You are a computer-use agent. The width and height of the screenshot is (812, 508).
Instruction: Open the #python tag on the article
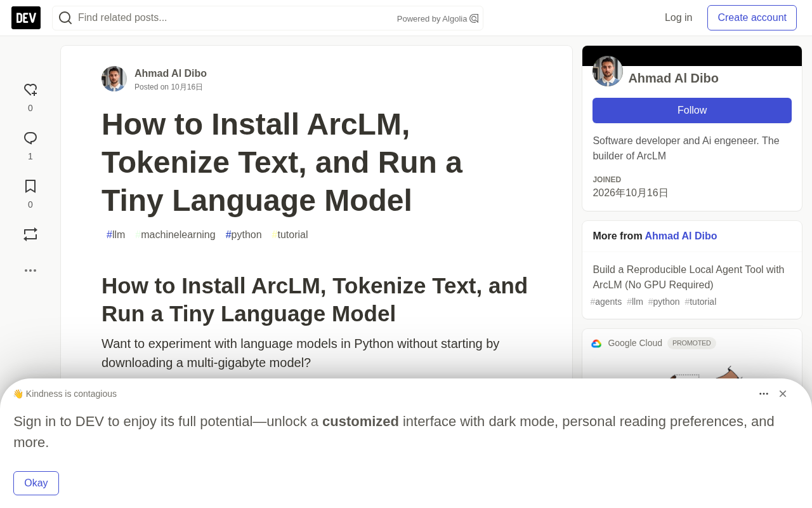[244, 235]
